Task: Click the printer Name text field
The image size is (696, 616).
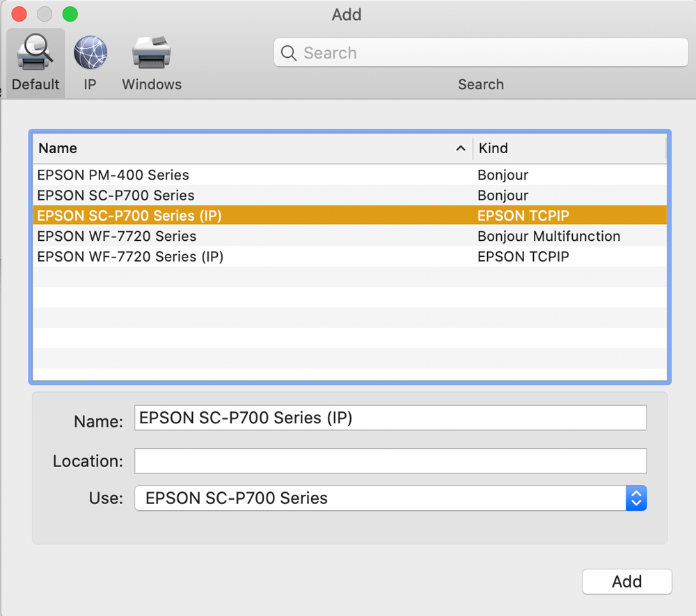Action: coord(390,418)
